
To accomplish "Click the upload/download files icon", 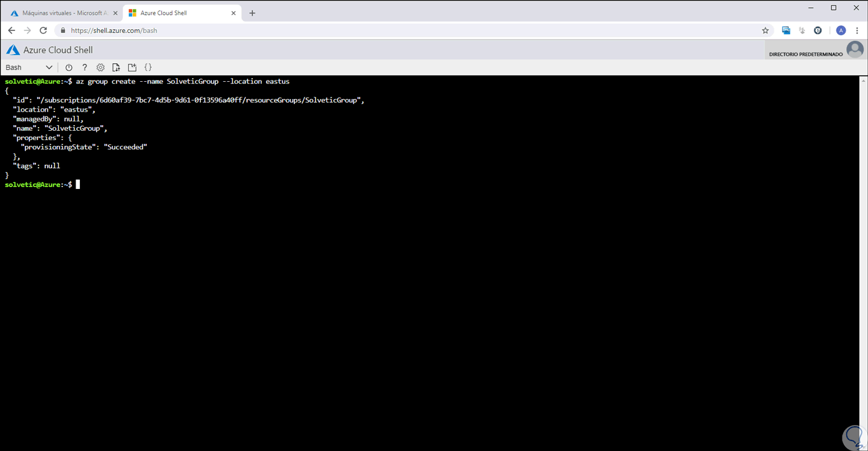I will [x=116, y=68].
